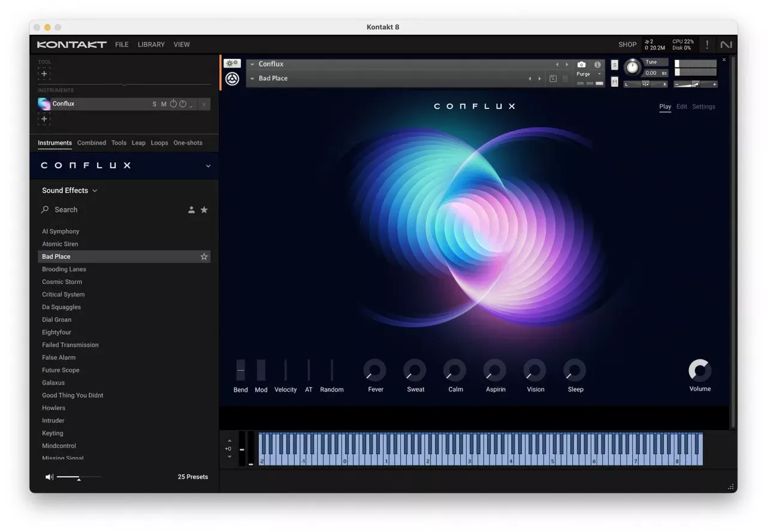Screen dimensions: 767x532
Task: Click the pan slider between L and R
Action: pyautogui.click(x=645, y=84)
